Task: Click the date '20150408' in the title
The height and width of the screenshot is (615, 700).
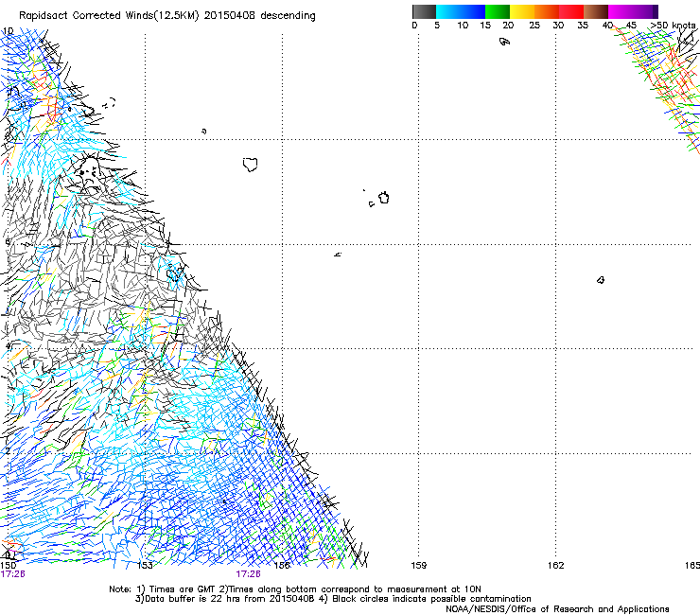Action: pyautogui.click(x=230, y=15)
